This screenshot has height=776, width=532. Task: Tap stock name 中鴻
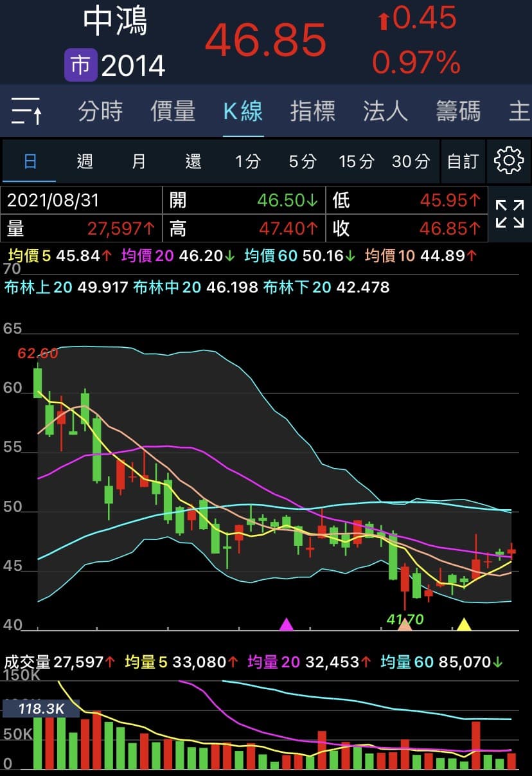coord(116,22)
